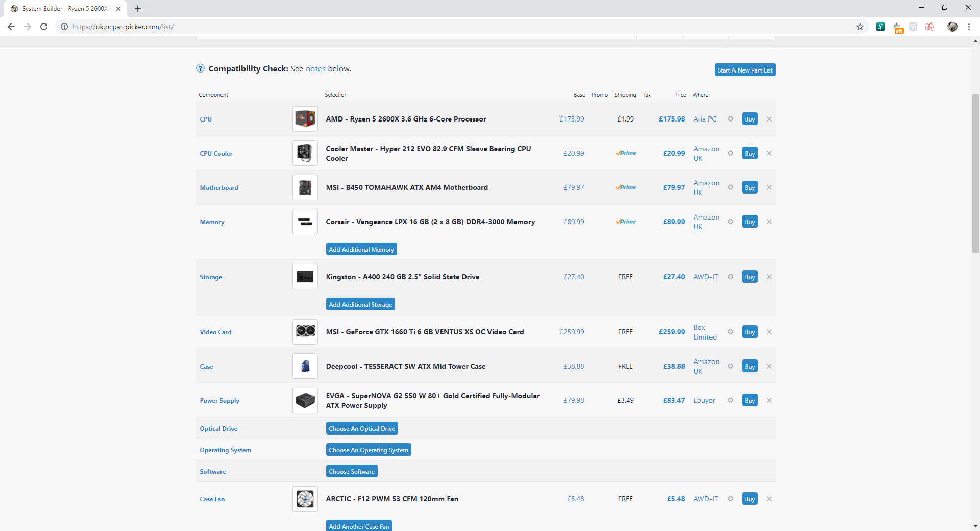Open the Motherboard component category link

[x=219, y=187]
